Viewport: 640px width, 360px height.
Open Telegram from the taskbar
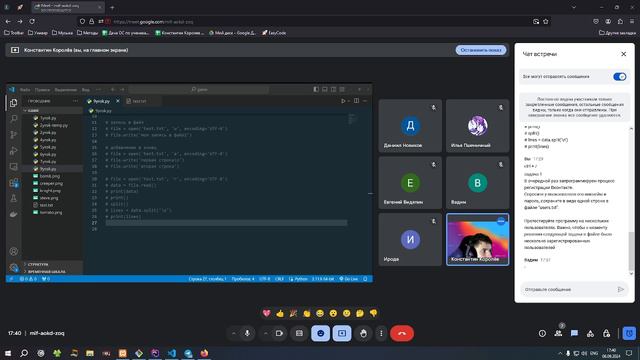coord(188,353)
